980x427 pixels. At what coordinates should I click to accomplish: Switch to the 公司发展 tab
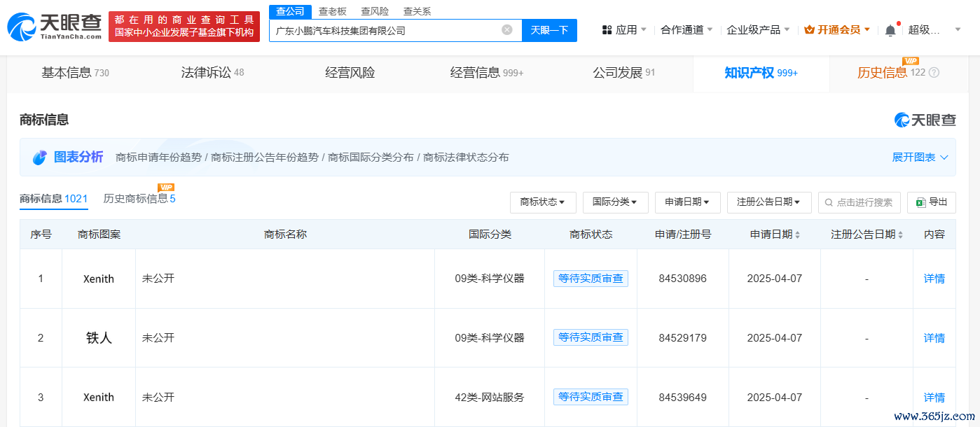(624, 73)
